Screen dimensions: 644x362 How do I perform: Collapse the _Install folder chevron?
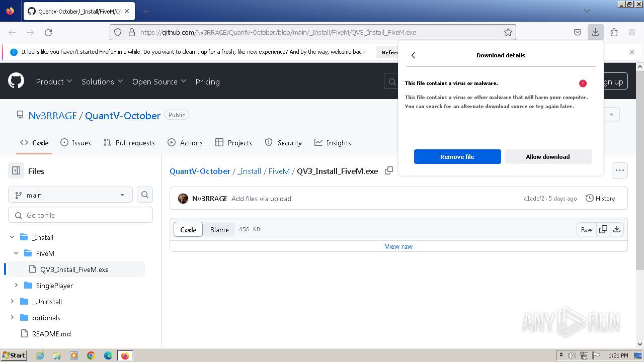12,237
